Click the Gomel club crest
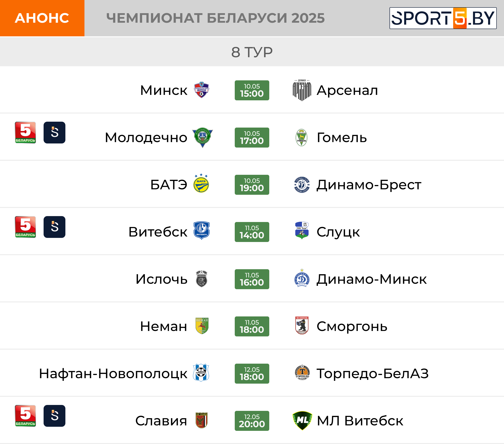 301,138
